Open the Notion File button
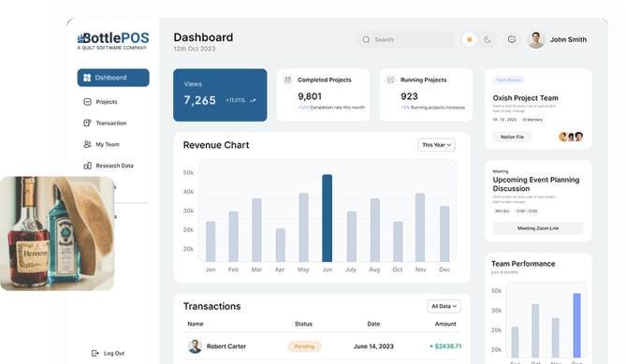This screenshot has width=626, height=364. click(512, 137)
